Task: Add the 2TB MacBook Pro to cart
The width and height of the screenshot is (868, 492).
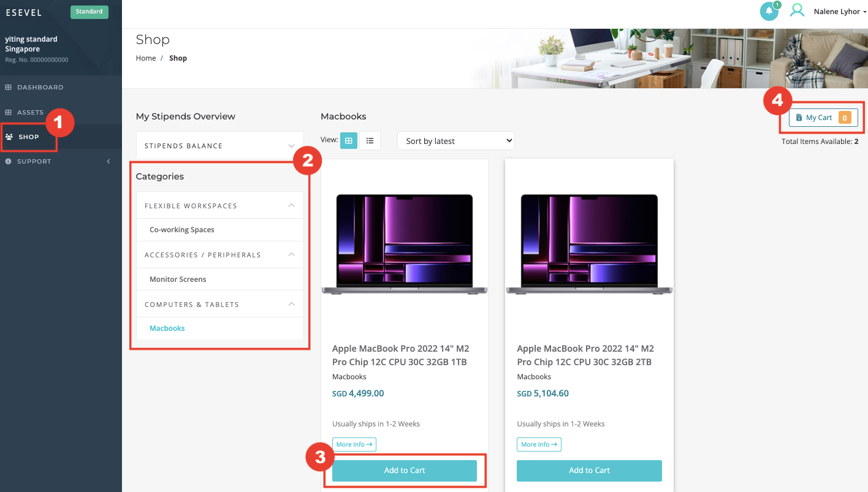Action: pyautogui.click(x=589, y=471)
